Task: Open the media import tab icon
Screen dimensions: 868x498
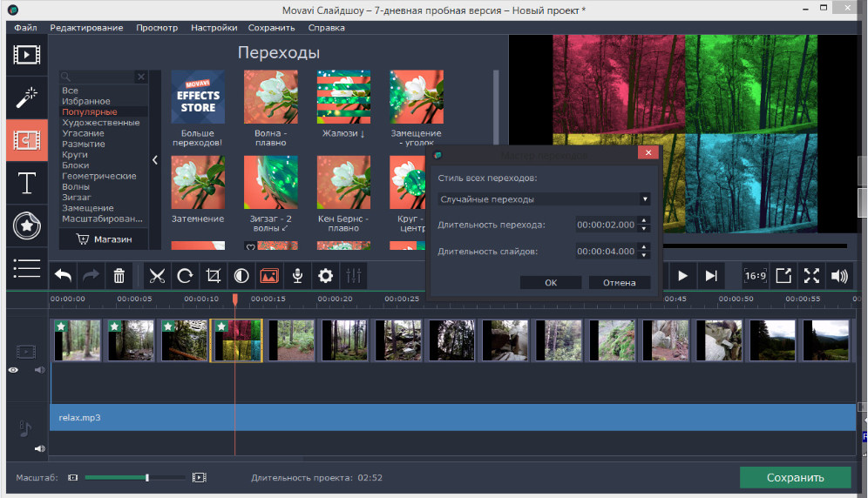Action: click(26, 55)
